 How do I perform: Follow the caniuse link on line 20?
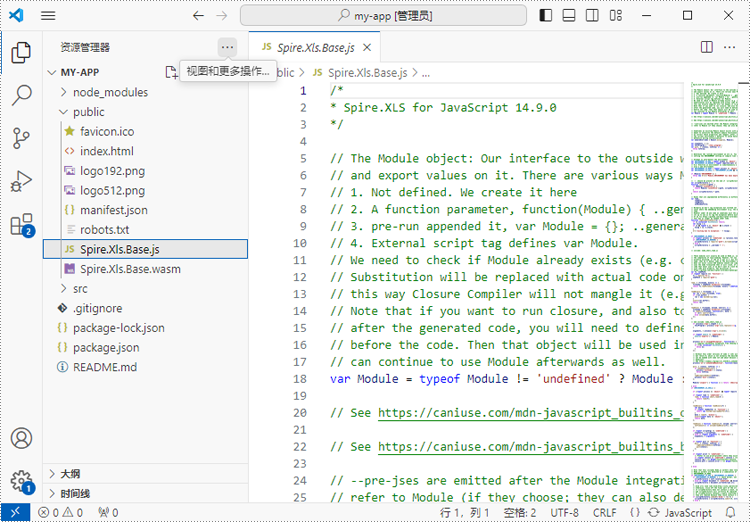[530, 413]
